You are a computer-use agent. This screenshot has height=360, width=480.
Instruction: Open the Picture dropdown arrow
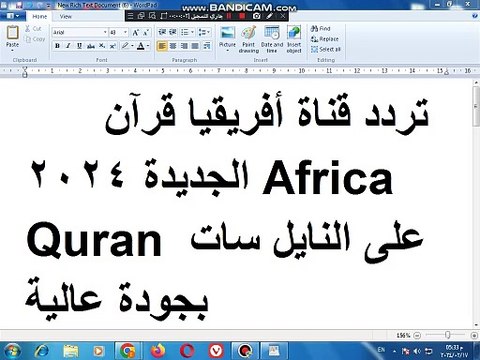tap(228, 51)
